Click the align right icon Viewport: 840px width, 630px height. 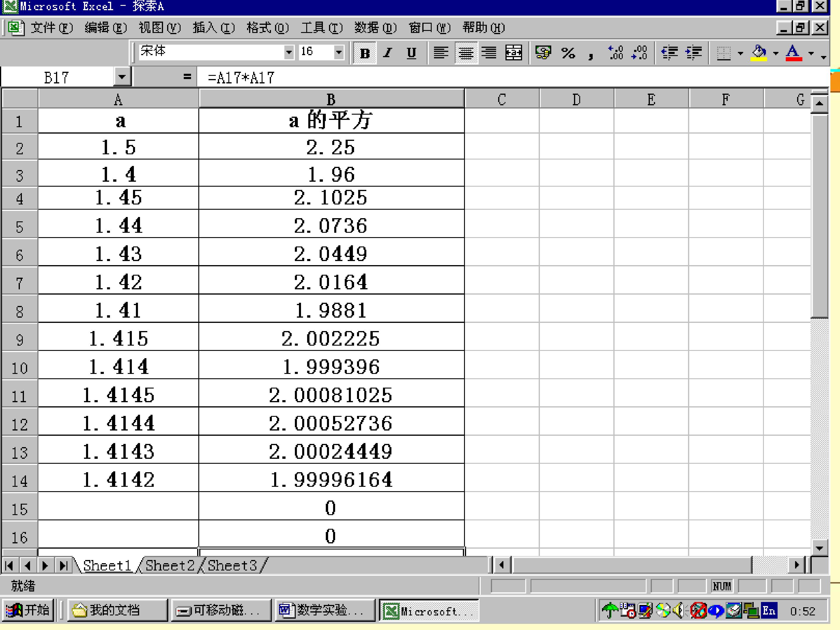[x=489, y=53]
